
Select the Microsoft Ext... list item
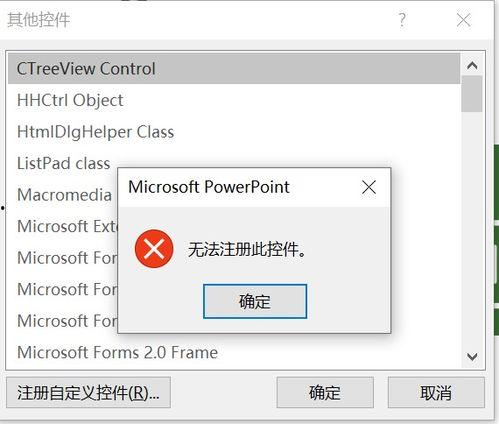point(63,226)
